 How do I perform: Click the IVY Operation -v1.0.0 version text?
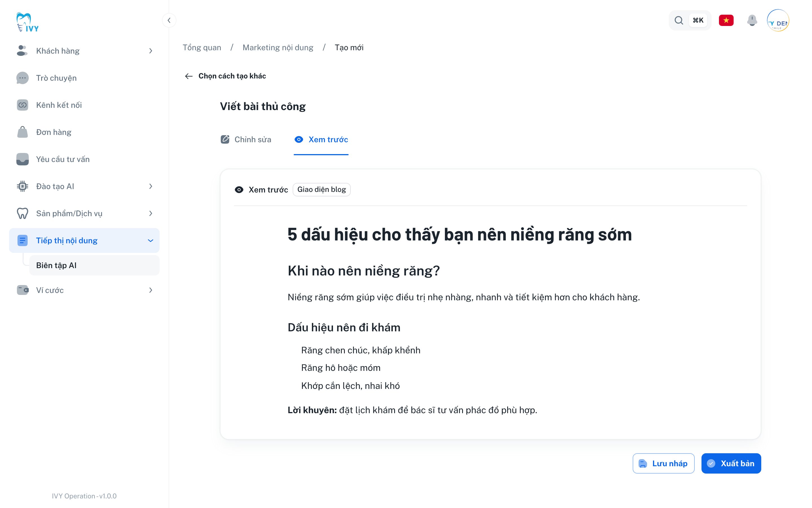point(84,496)
